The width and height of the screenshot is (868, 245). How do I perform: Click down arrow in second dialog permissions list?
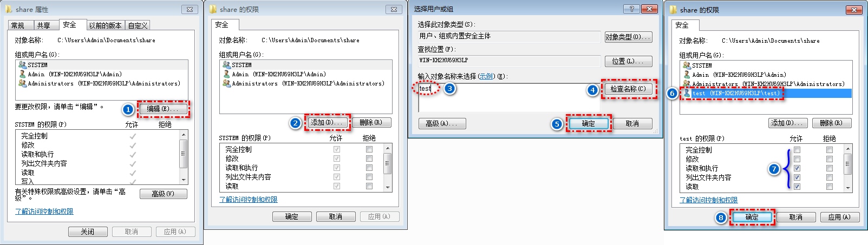coord(388,187)
